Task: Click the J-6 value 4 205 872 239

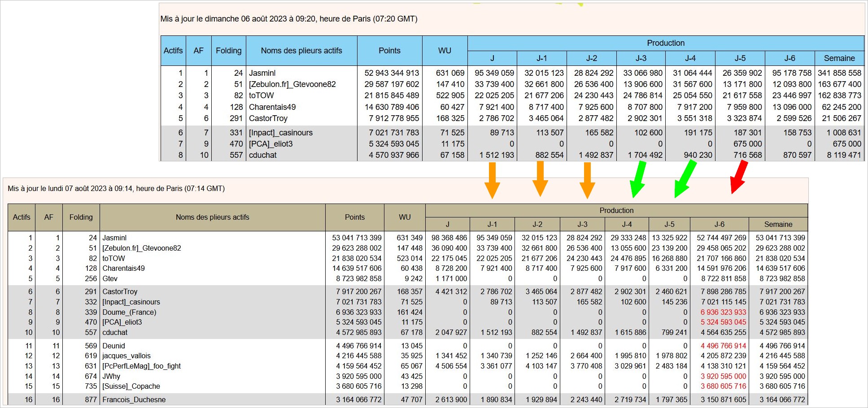Action: pyautogui.click(x=723, y=356)
